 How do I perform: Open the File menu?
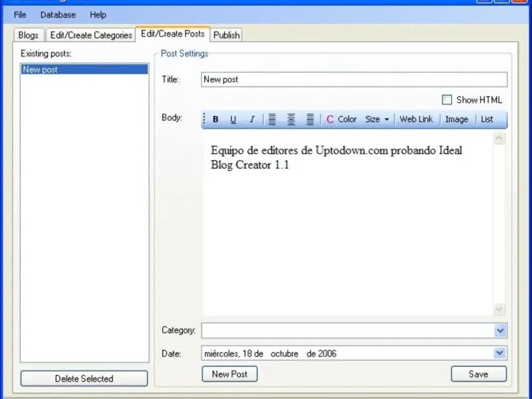tap(20, 15)
